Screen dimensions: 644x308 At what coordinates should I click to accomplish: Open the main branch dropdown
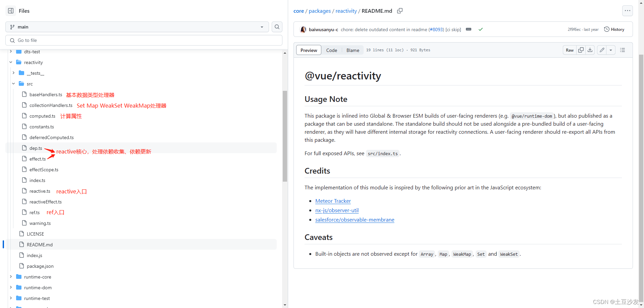click(137, 27)
